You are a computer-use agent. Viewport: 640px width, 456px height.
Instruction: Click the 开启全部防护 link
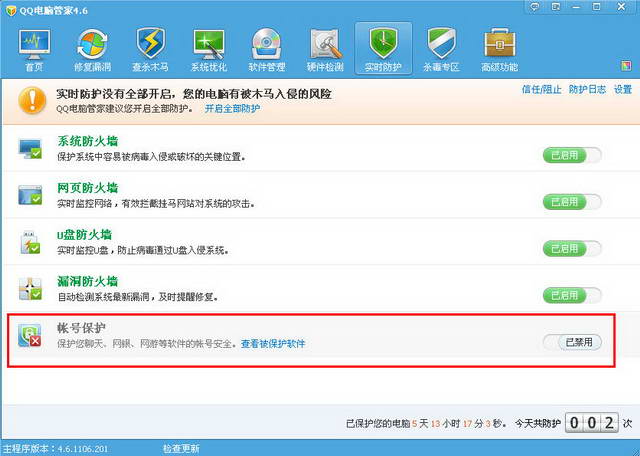coord(232,108)
